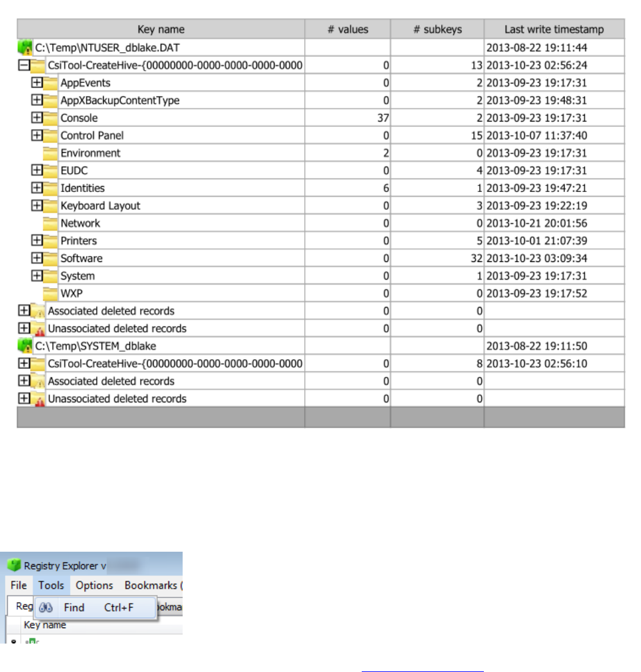Expand the Identities key
641x672 pixels.
click(37, 188)
